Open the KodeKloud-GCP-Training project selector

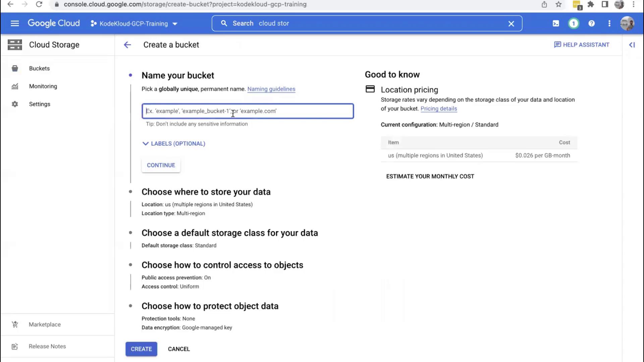click(x=134, y=24)
